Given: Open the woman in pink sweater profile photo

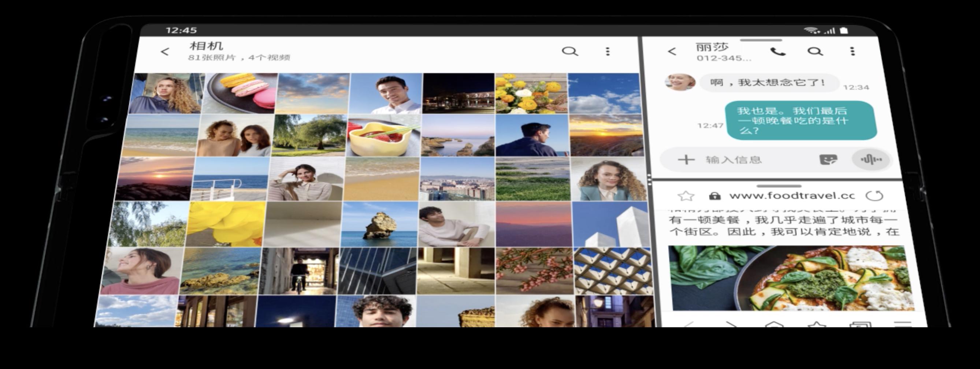Looking at the screenshot, I should click(x=142, y=271).
